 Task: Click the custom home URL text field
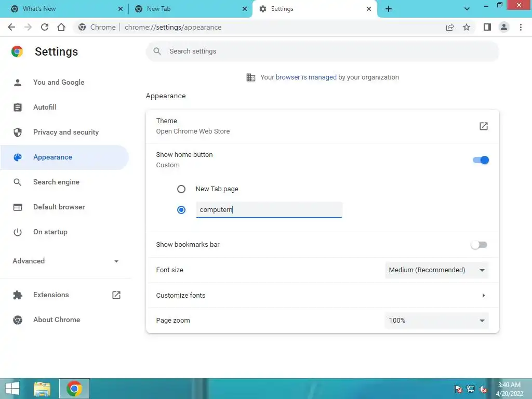269,210
